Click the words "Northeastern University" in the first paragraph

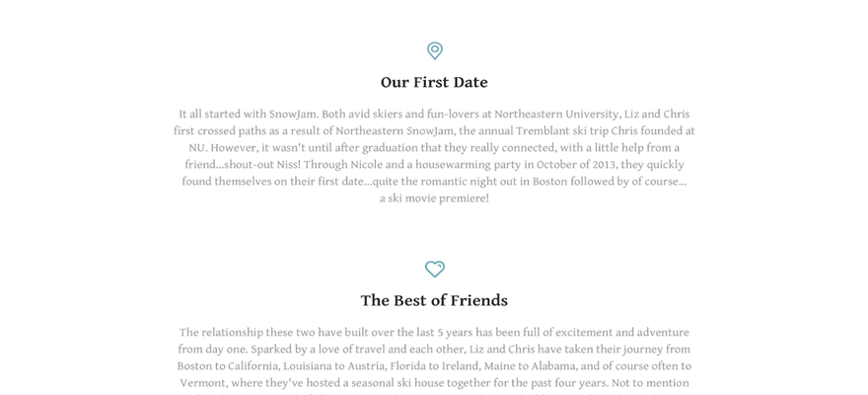[x=556, y=115]
